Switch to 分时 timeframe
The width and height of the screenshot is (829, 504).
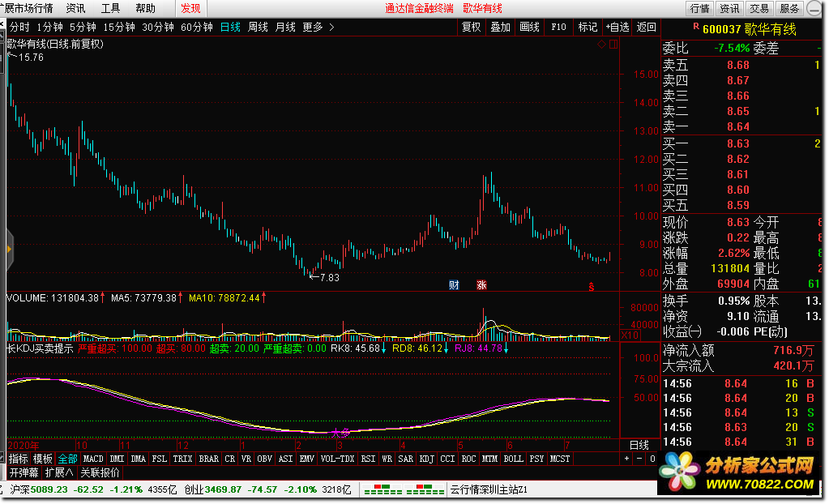tap(19, 27)
